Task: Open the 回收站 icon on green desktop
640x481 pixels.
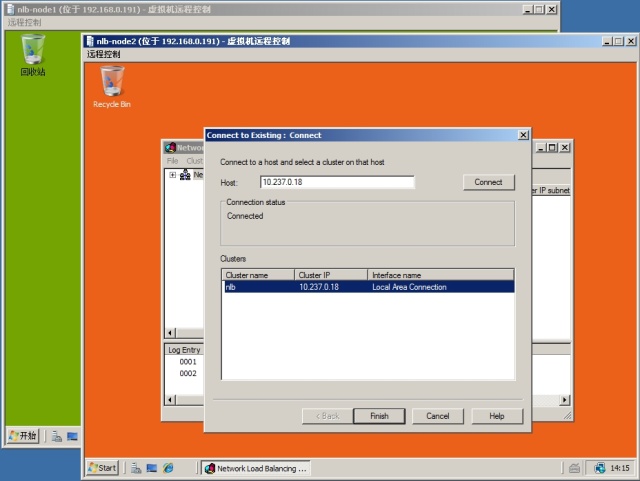Action: 33,49
